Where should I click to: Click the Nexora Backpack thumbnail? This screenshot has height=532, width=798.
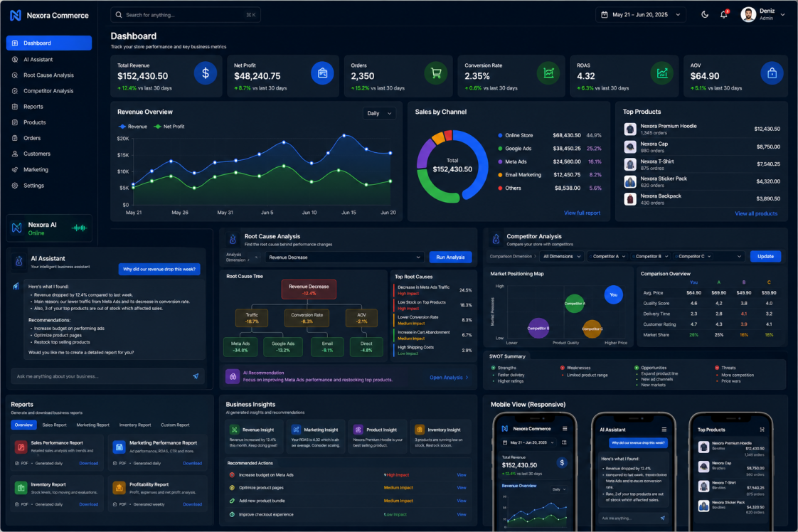point(630,199)
